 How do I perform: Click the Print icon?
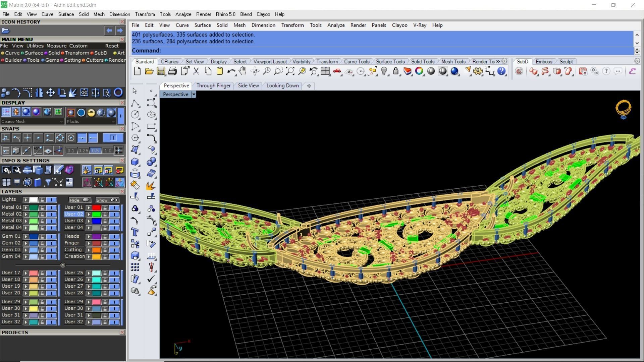coord(172,71)
